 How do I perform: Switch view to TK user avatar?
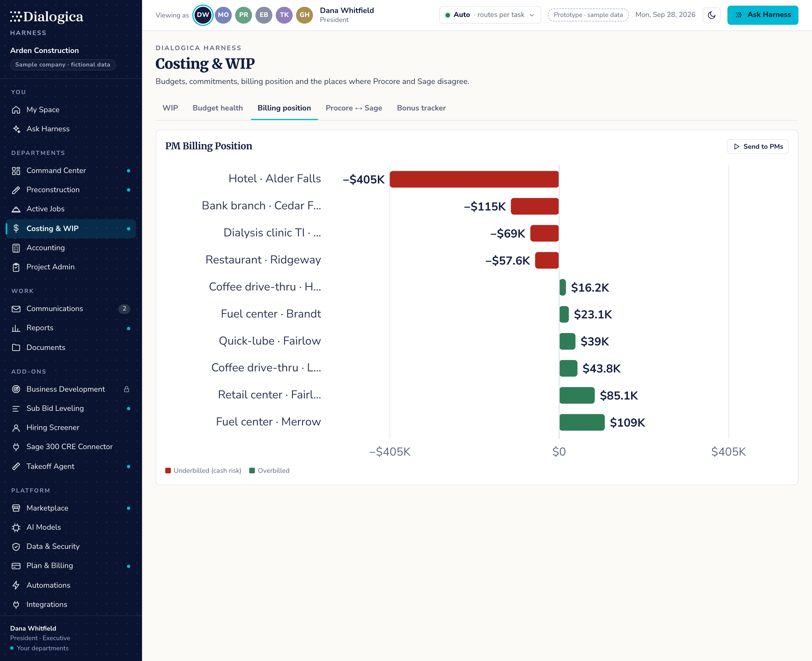pos(284,15)
